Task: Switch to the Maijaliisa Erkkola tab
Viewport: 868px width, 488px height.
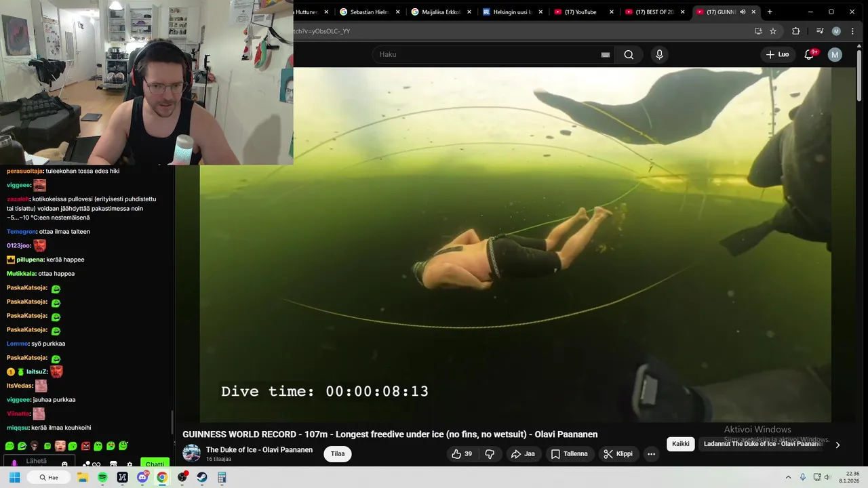Action: (x=441, y=12)
